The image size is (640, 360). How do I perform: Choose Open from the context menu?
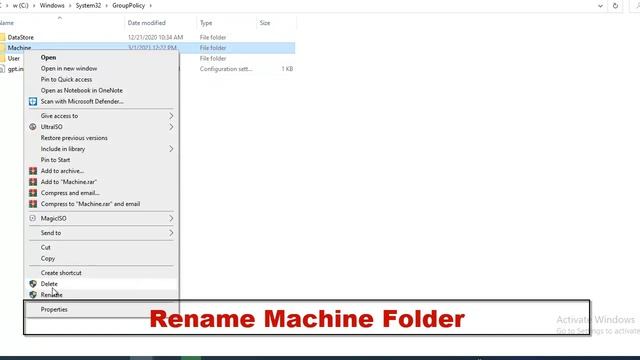coord(48,58)
